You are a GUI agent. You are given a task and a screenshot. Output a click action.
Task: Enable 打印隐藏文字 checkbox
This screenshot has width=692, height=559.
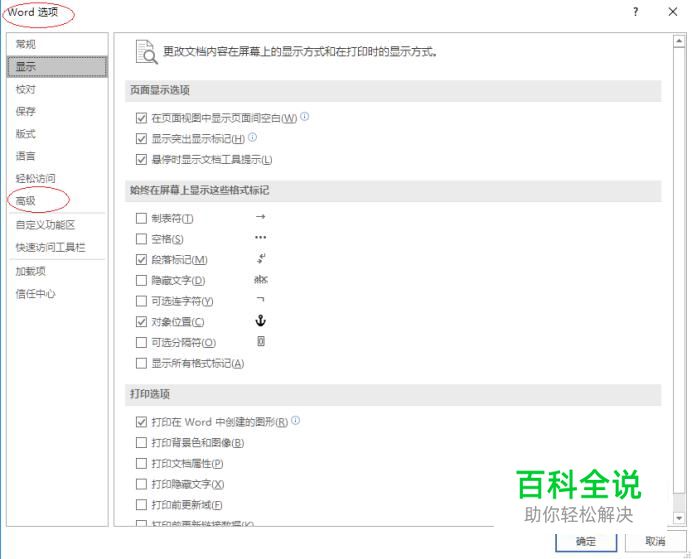[x=141, y=484]
